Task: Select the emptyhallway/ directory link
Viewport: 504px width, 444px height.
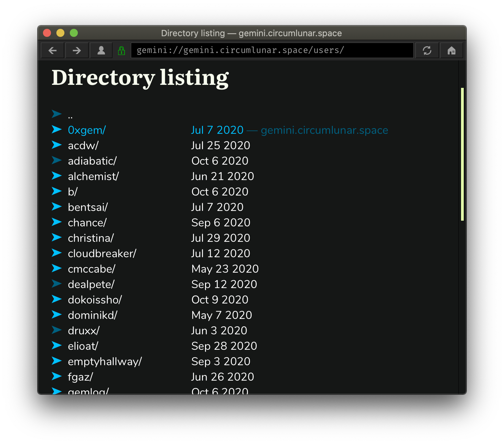Action: (x=105, y=362)
